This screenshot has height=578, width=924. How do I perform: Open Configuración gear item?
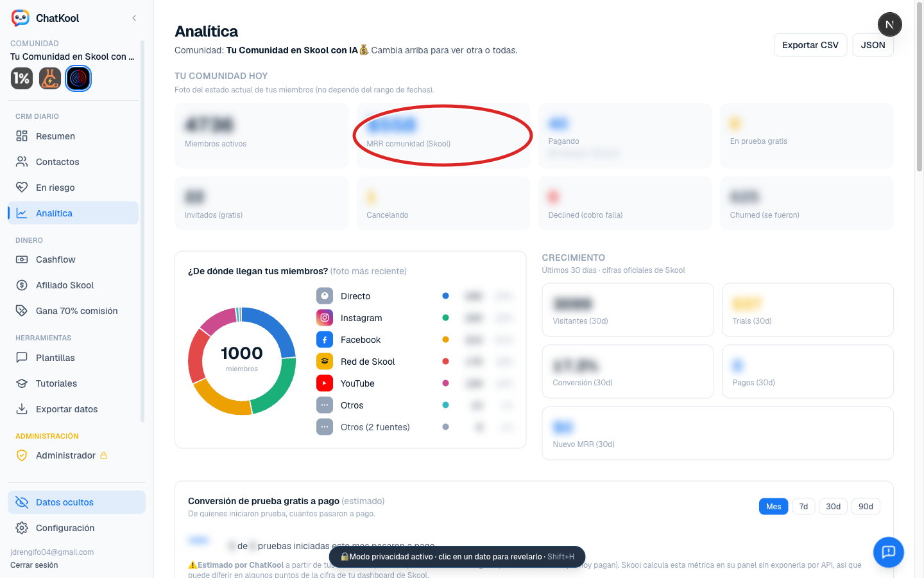tap(76, 528)
